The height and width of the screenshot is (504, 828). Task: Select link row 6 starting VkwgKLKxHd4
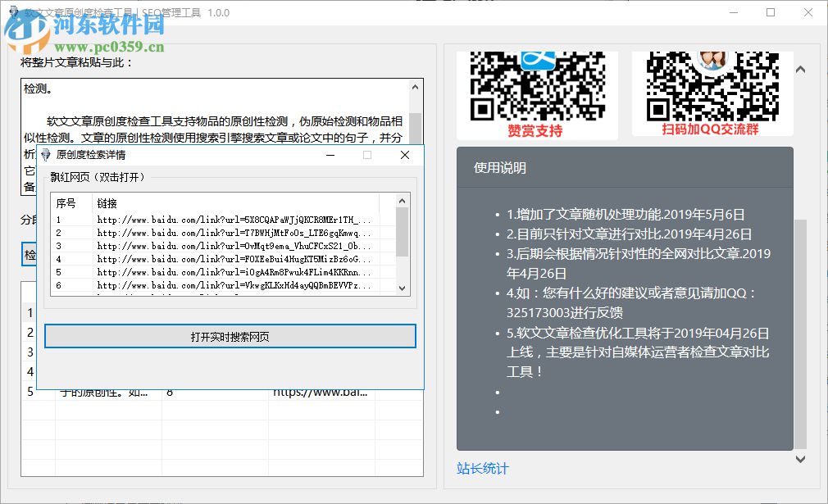pyautogui.click(x=223, y=285)
